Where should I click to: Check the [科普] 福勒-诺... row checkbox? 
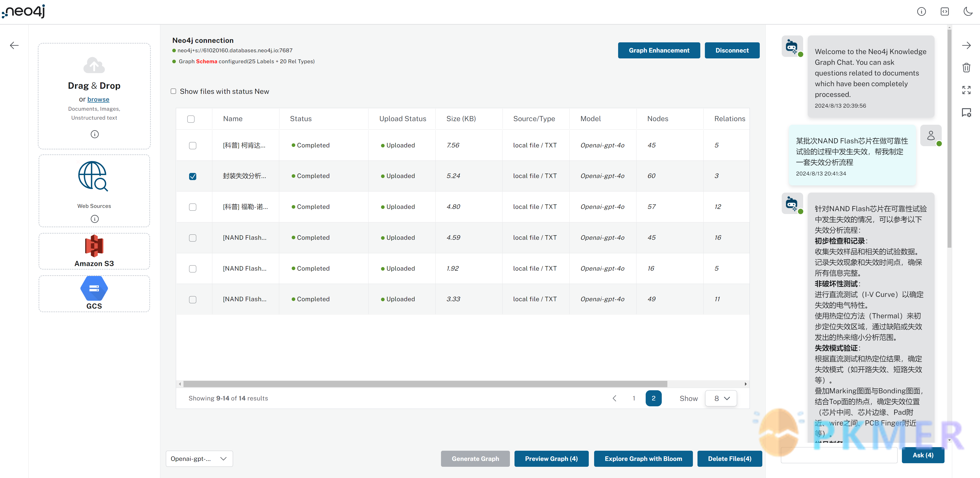click(193, 207)
